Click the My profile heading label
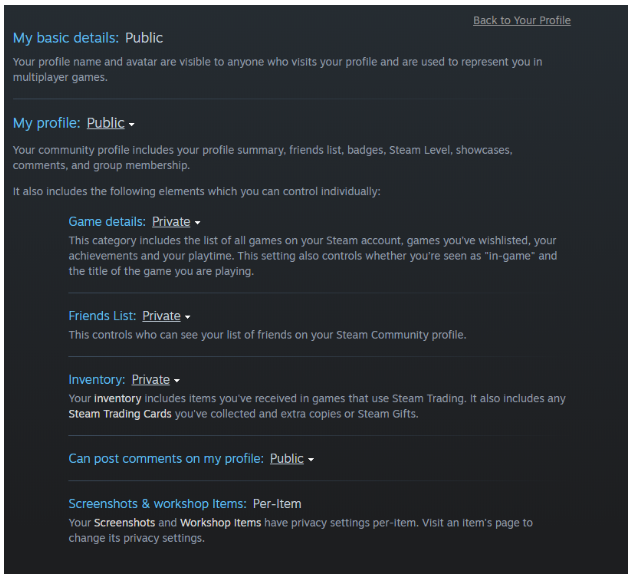 [x=47, y=123]
